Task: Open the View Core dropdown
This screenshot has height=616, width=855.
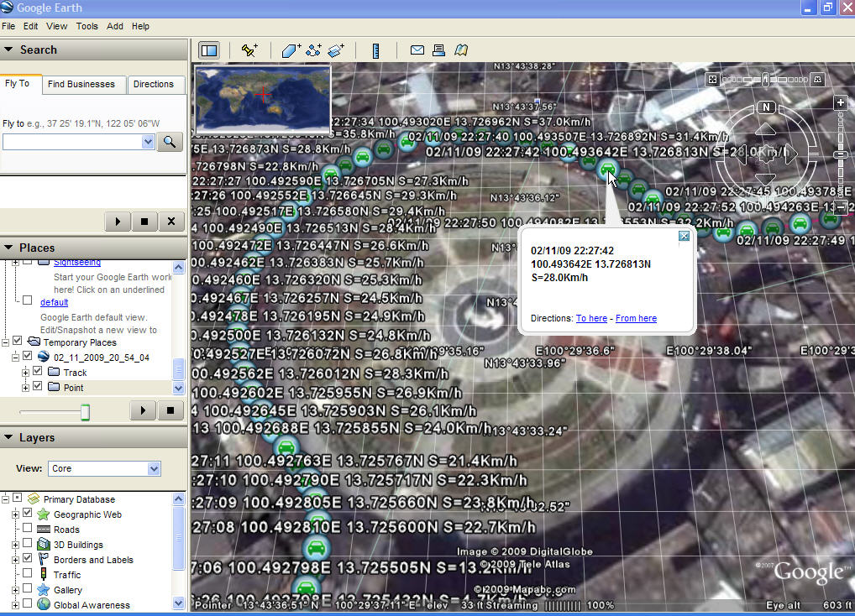Action: [x=154, y=468]
